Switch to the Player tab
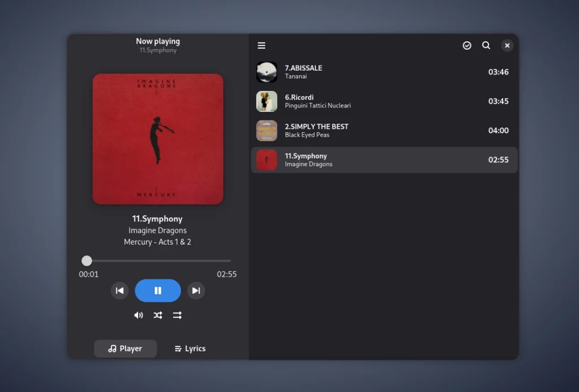Viewport: 579px width, 392px height. 125,349
